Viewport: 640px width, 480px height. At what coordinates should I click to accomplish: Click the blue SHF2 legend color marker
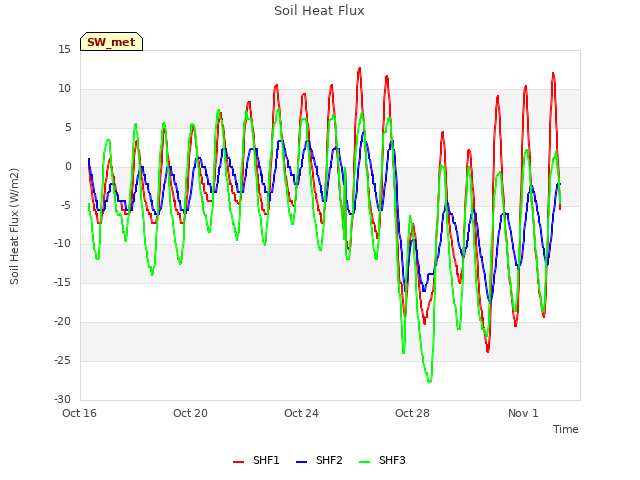(x=301, y=462)
